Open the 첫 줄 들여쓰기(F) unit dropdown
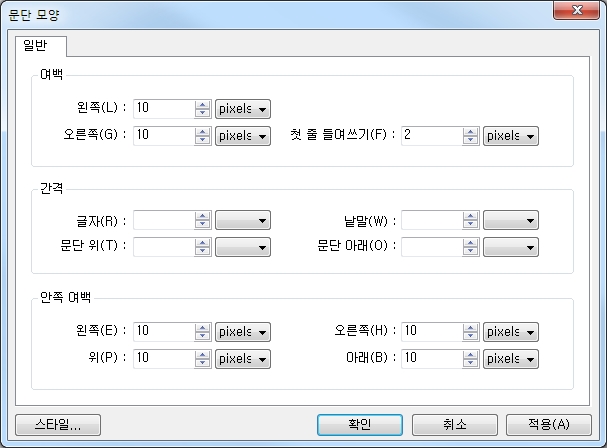The image size is (607, 448). pyautogui.click(x=511, y=135)
